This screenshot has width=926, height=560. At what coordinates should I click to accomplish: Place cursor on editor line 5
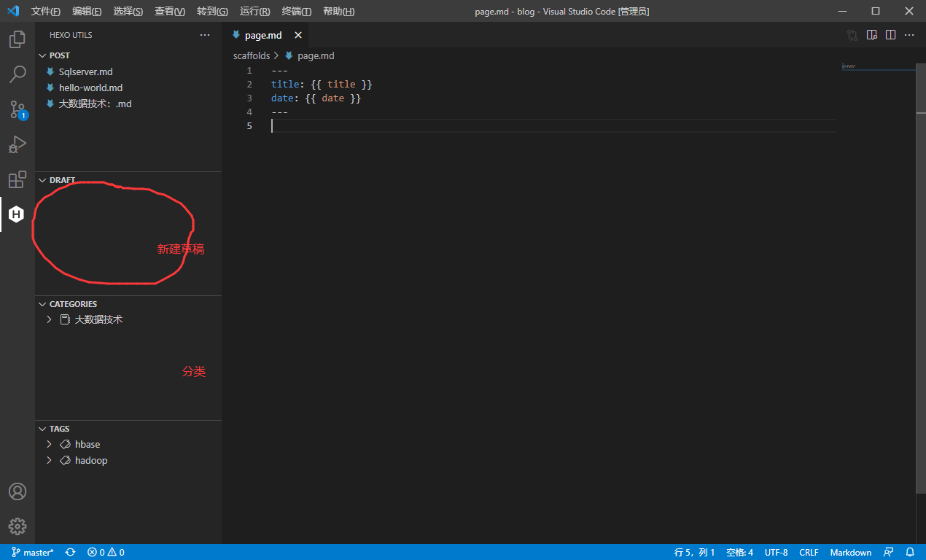point(553,125)
